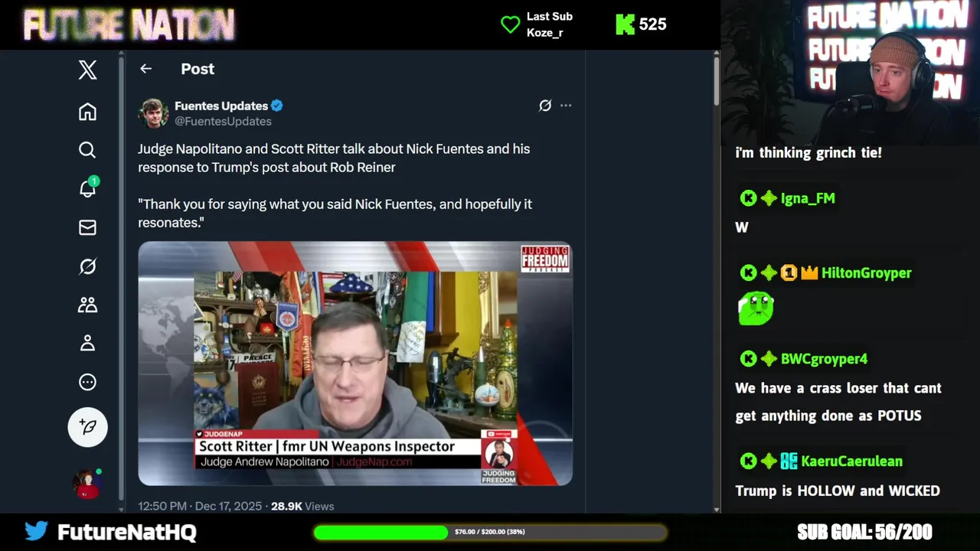
Task: Click chat username HiltonGroyper
Action: [x=867, y=272]
